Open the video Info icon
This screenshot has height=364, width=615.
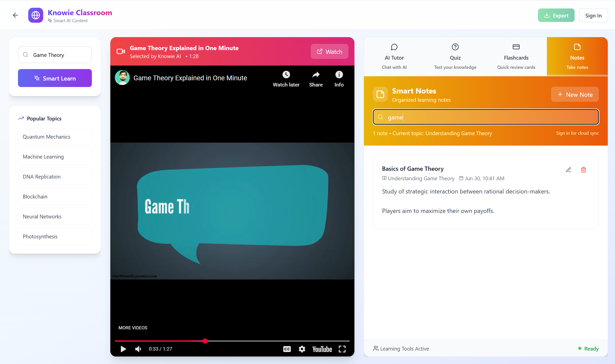[339, 75]
